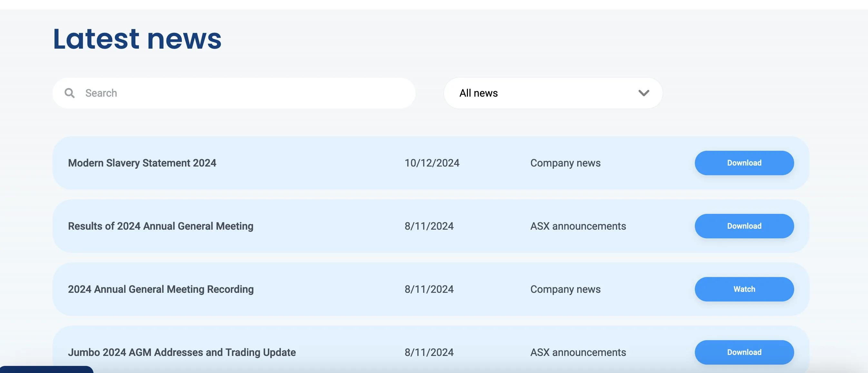Click the date in the Results of 2024 AGM row

pos(429,226)
